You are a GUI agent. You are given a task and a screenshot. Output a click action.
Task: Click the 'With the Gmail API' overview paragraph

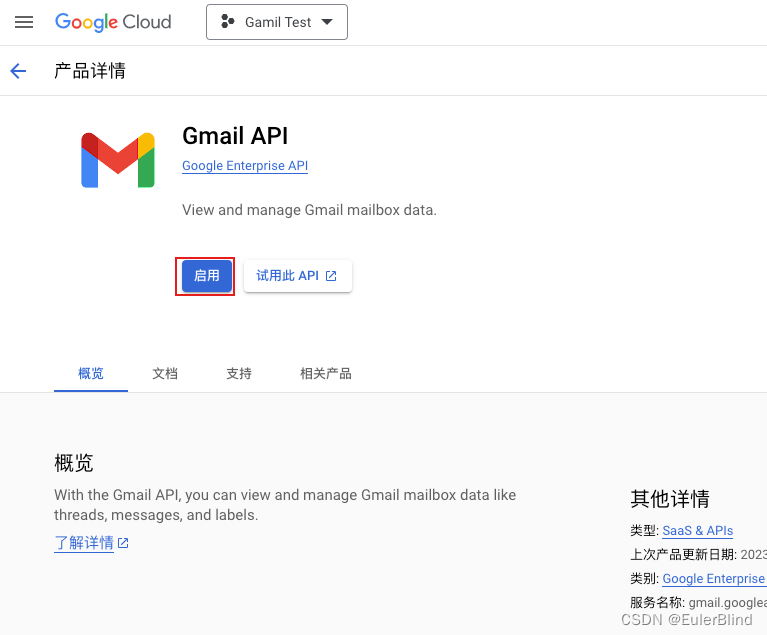(285, 505)
